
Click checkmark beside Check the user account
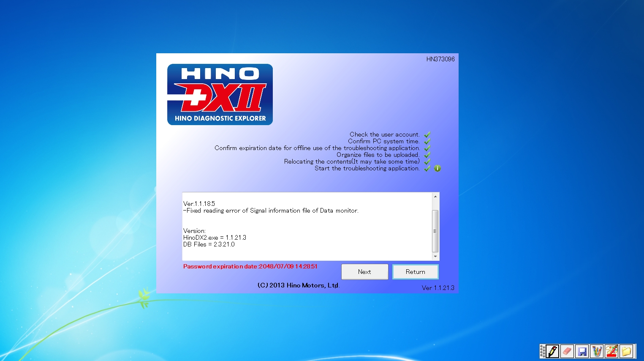427,134
